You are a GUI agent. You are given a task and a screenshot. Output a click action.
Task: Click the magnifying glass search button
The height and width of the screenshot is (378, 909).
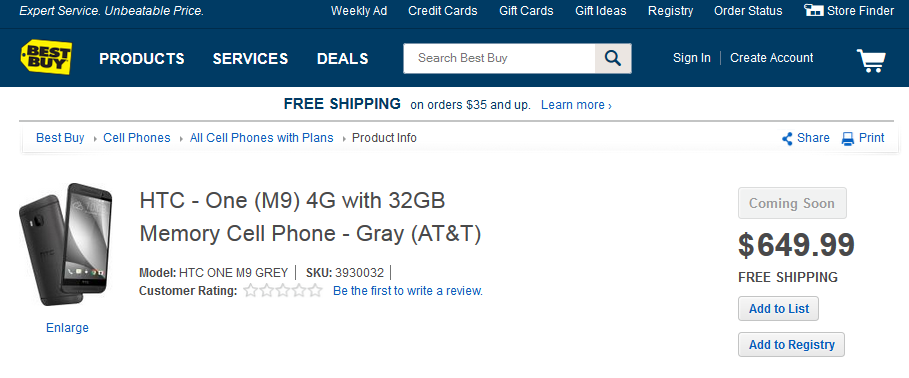[613, 58]
